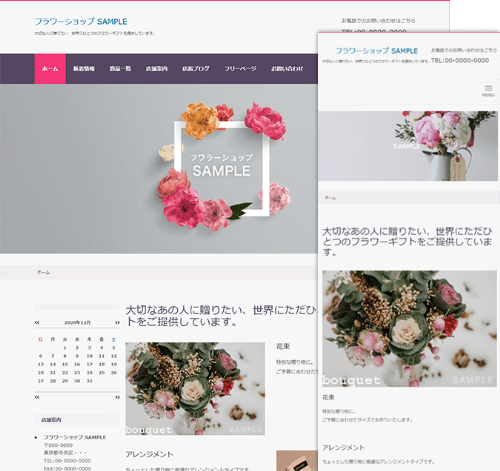Click the ホーム breadcrumb link on desktop
The height and width of the screenshot is (471, 500).
[x=43, y=272]
